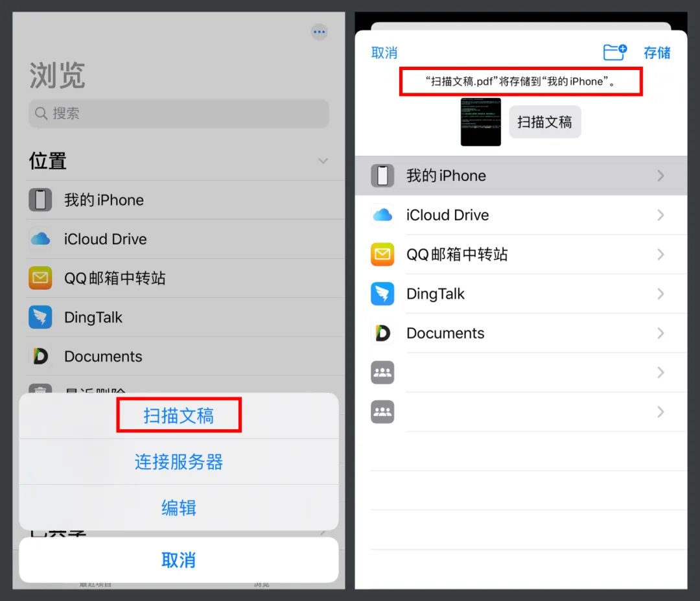Image resolution: width=700 pixels, height=601 pixels.
Task: Tap the Documents app icon in save dialog
Action: pos(382,333)
